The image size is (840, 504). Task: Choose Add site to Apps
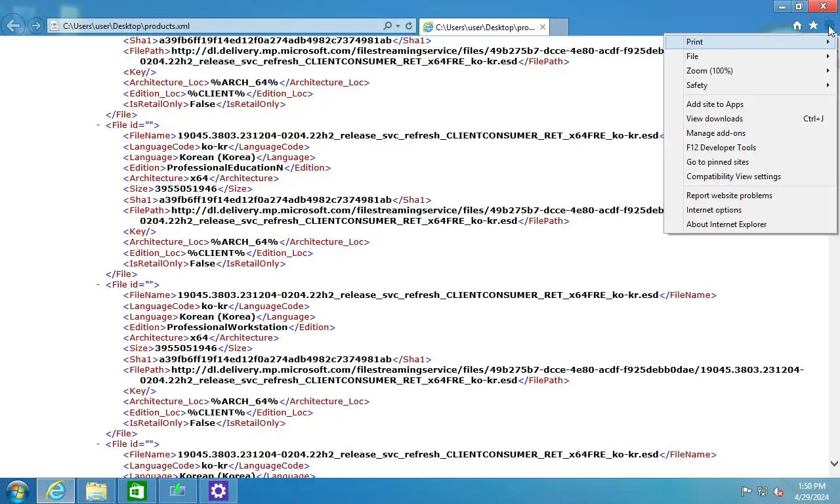pyautogui.click(x=750, y=104)
